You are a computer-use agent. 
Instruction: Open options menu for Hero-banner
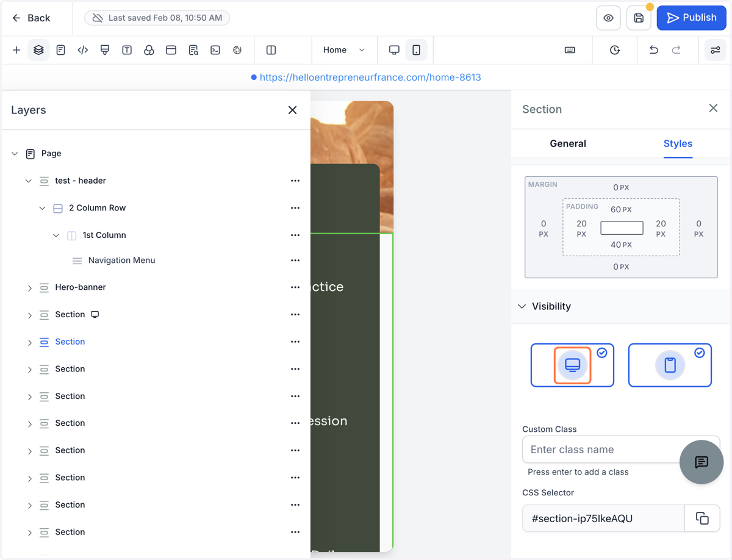pyautogui.click(x=295, y=287)
